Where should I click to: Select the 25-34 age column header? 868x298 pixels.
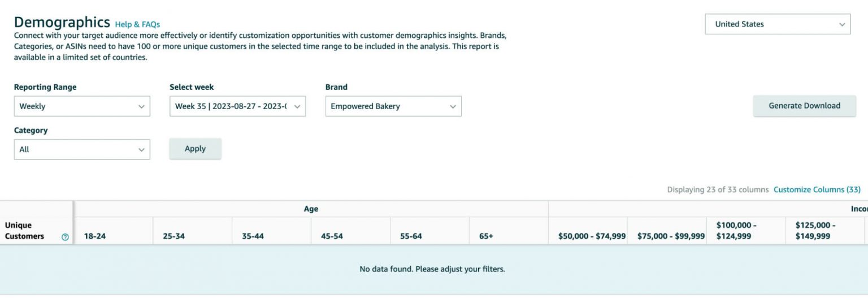coord(173,236)
